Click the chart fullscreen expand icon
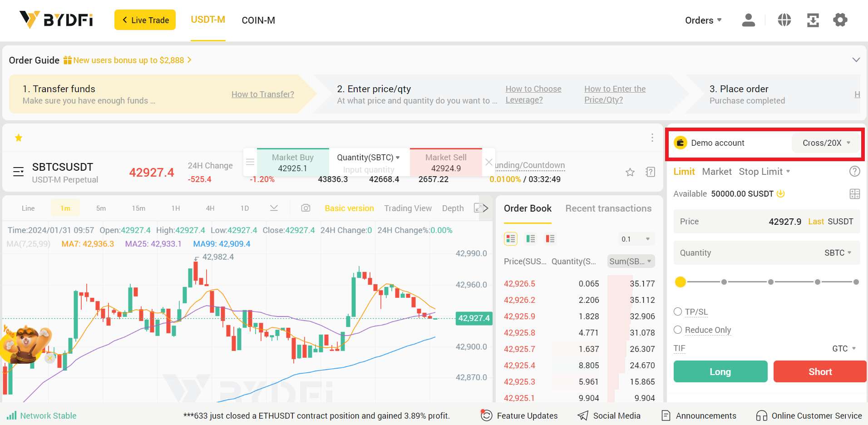The width and height of the screenshot is (868, 425). [x=478, y=208]
